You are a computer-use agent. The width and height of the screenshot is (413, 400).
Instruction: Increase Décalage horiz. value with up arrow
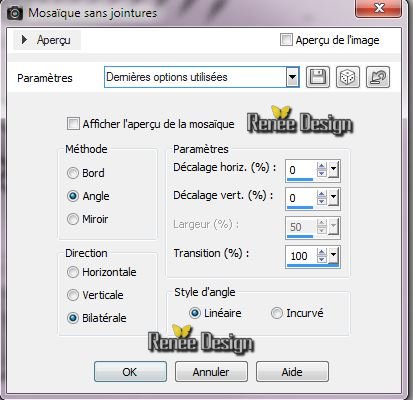coord(322,166)
